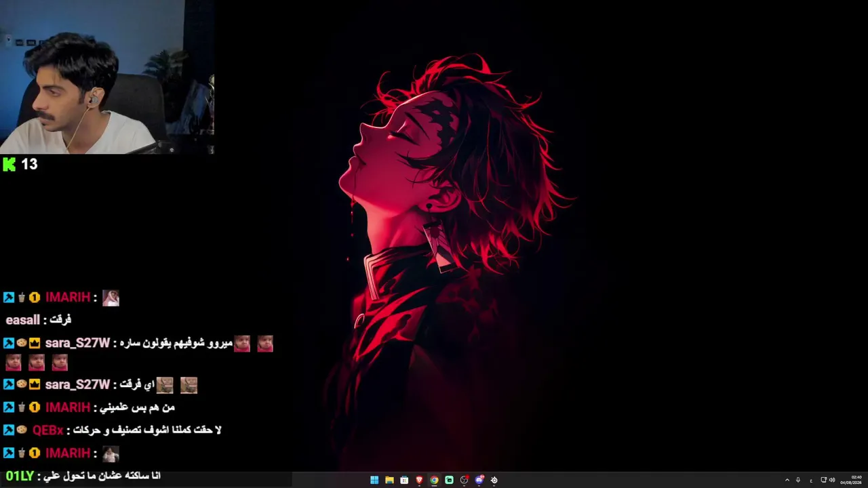The height and width of the screenshot is (488, 868).
Task: Select the streamer webcam feed
Action: [107, 77]
